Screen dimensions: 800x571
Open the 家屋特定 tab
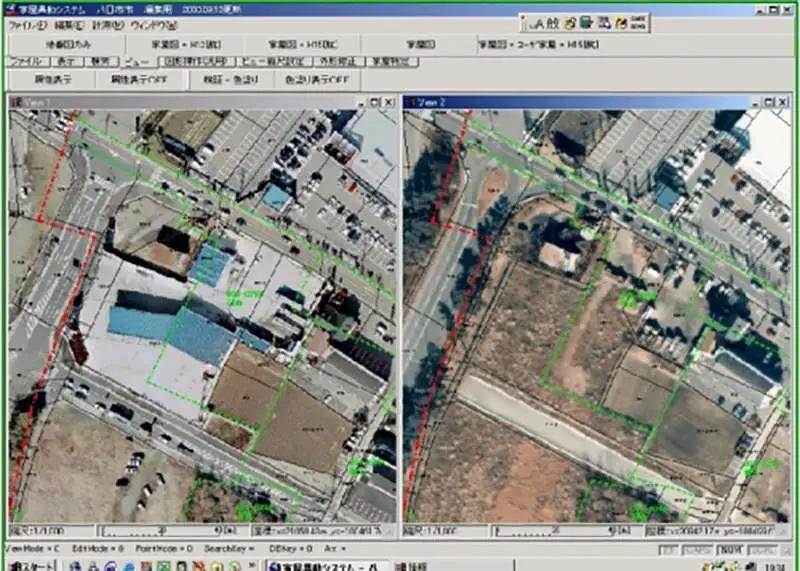coord(392,62)
